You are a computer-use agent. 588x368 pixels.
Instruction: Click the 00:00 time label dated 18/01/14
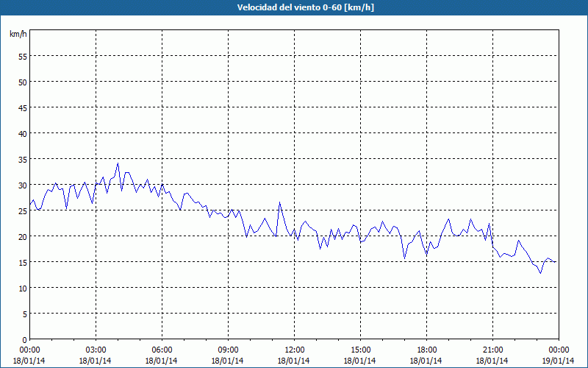(29, 350)
